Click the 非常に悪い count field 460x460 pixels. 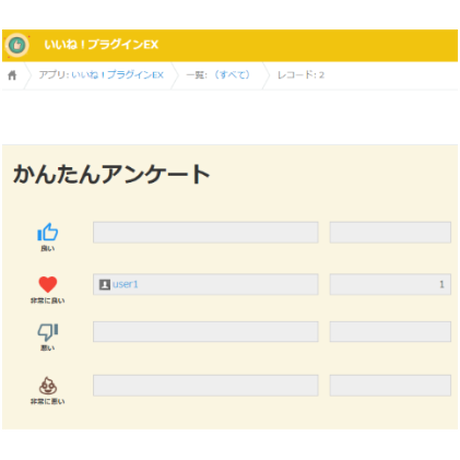[x=390, y=385]
